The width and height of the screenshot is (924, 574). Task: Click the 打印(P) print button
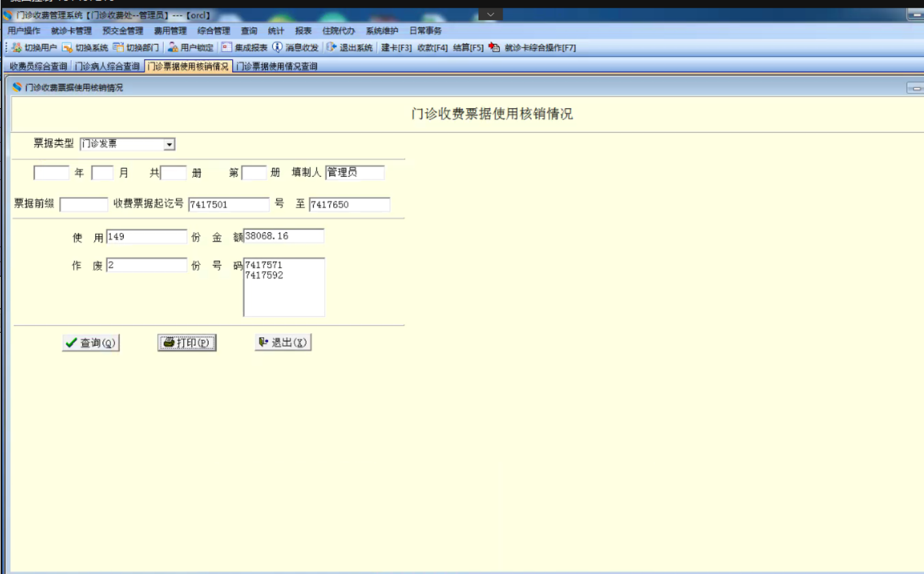[x=186, y=342]
